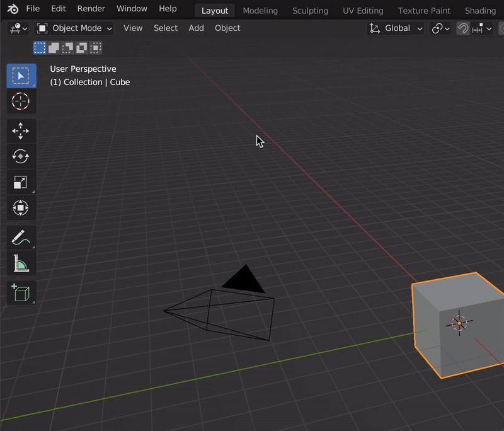Select the Measure tool
The height and width of the screenshot is (431, 504).
click(21, 263)
